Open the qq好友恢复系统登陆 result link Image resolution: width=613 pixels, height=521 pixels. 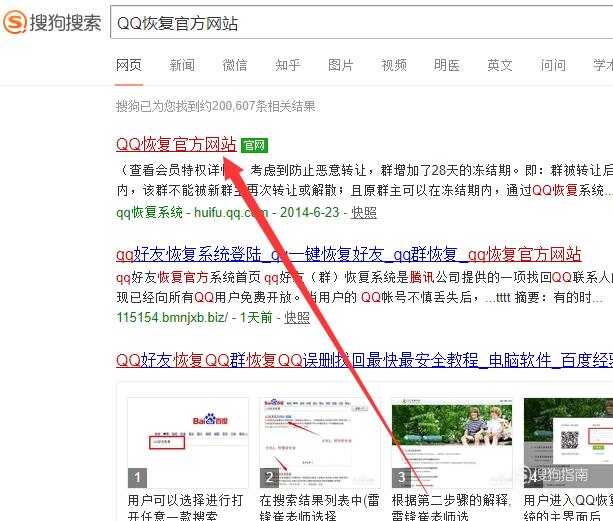point(349,254)
